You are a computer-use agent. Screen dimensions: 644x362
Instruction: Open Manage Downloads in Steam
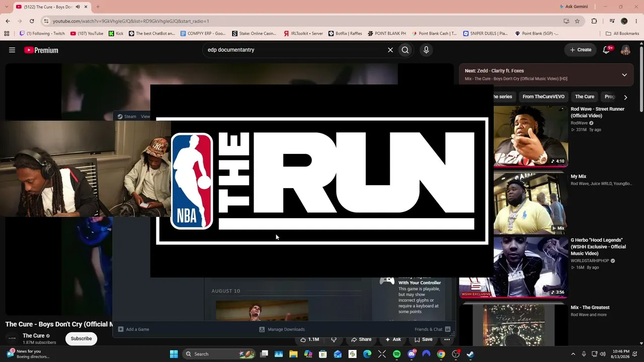(282, 329)
